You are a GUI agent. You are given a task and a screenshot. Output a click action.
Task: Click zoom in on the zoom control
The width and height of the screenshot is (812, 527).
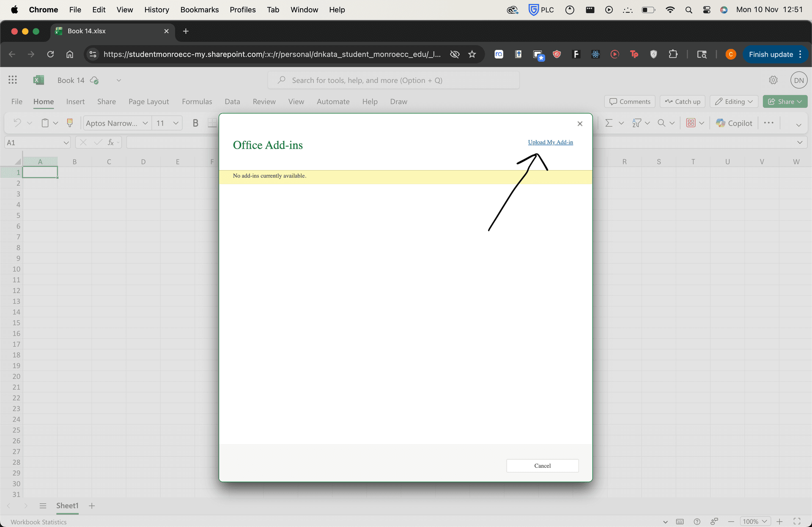(780, 522)
